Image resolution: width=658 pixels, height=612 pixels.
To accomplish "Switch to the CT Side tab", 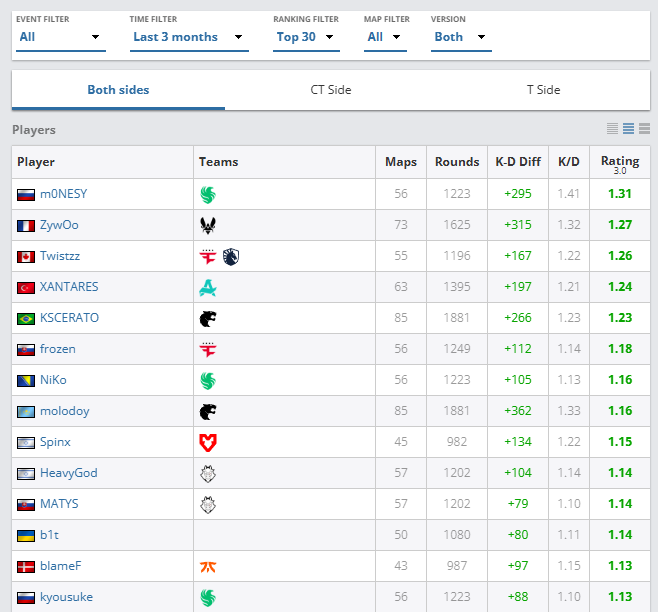I will pyautogui.click(x=330, y=90).
